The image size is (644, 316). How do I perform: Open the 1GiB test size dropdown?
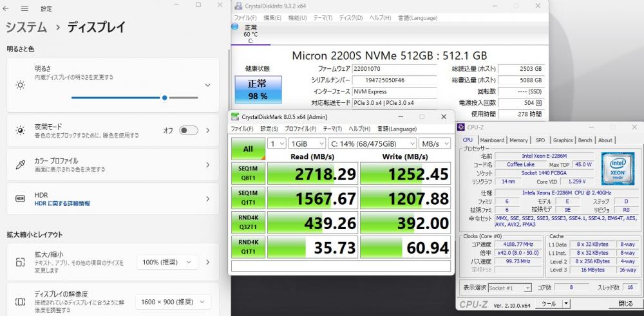[307, 144]
